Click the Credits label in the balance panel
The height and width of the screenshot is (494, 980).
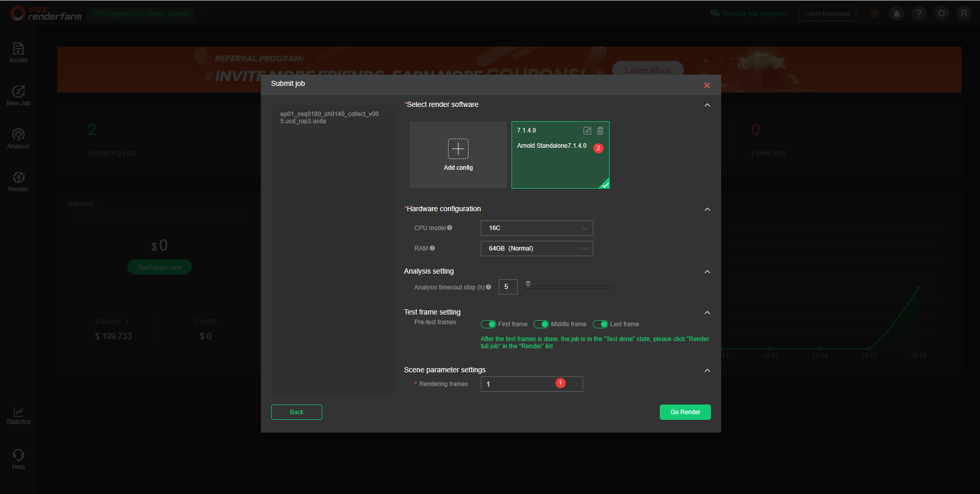click(206, 321)
